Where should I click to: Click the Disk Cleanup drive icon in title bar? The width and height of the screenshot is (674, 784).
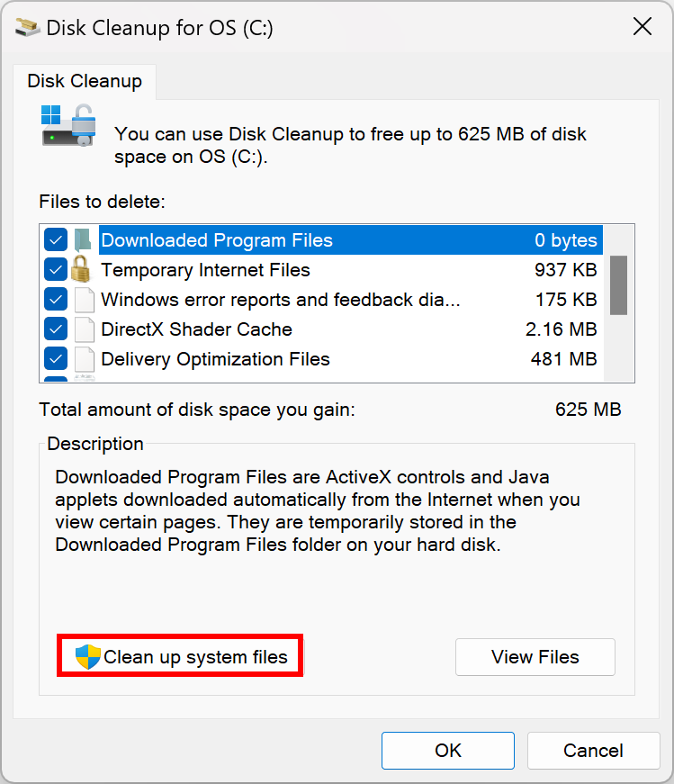coord(27,27)
